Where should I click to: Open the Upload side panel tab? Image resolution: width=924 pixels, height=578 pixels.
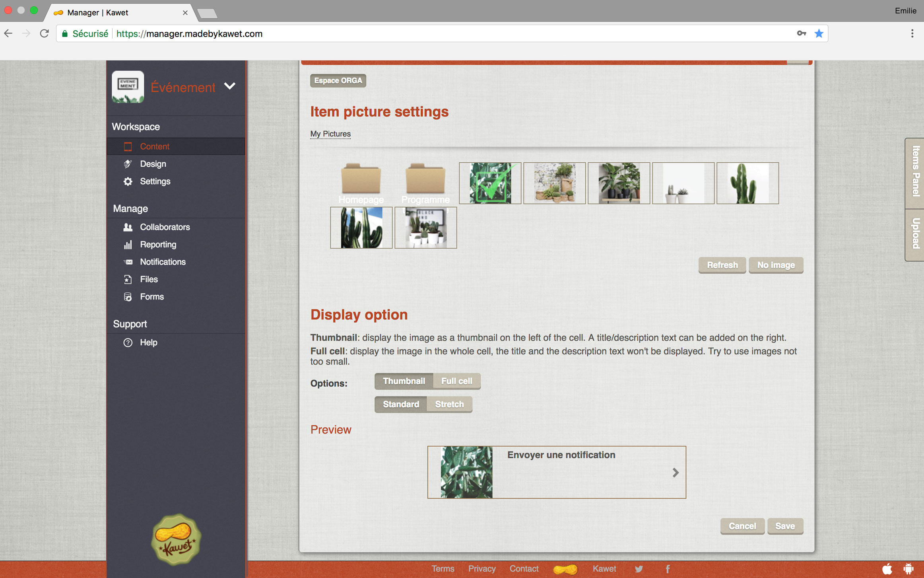(x=916, y=234)
